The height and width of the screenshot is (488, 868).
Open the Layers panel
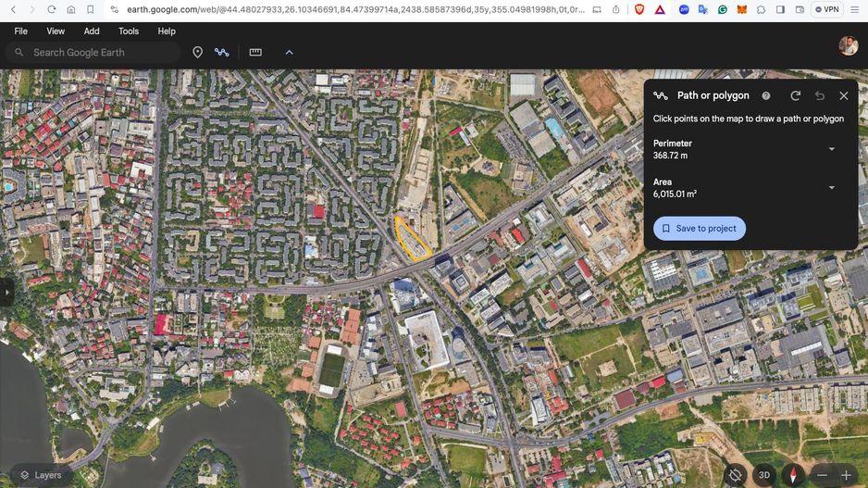coord(39,475)
